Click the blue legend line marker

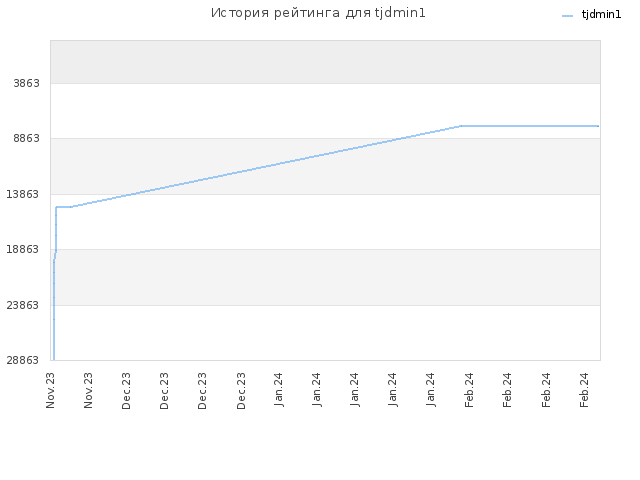567,16
